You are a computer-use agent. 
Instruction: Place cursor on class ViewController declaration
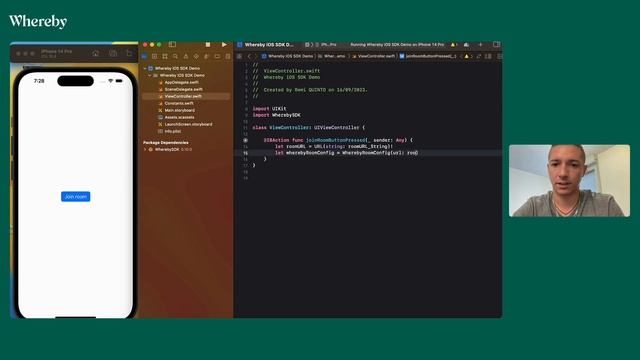(309, 127)
